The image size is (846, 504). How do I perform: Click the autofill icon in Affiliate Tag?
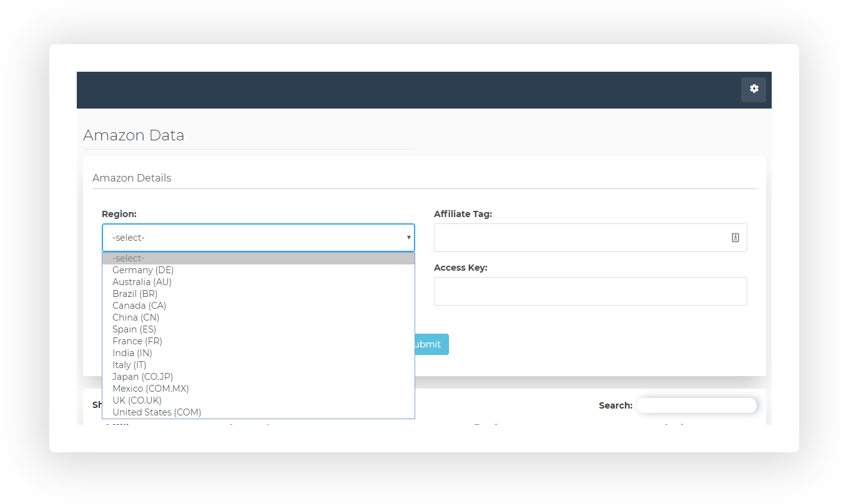pyautogui.click(x=735, y=238)
